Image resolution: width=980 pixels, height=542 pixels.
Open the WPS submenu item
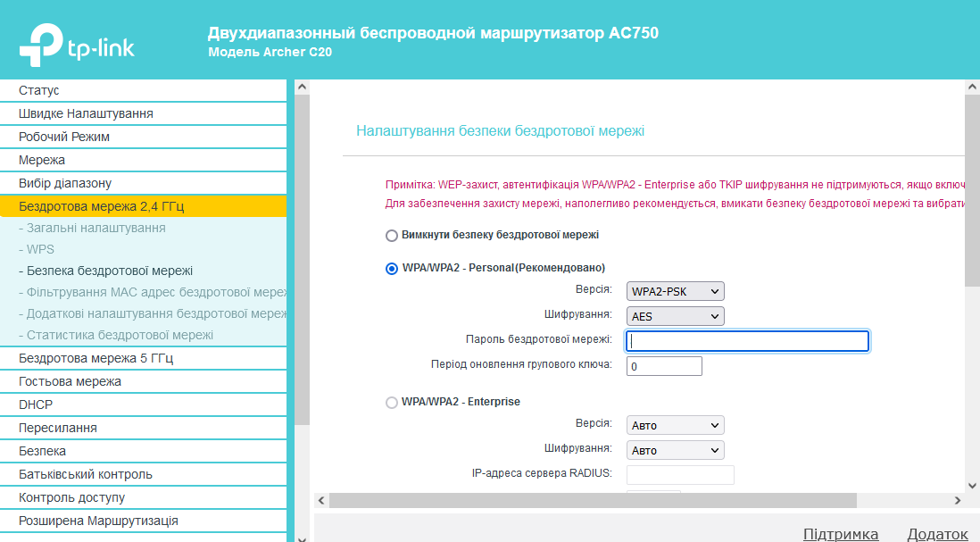coord(37,249)
